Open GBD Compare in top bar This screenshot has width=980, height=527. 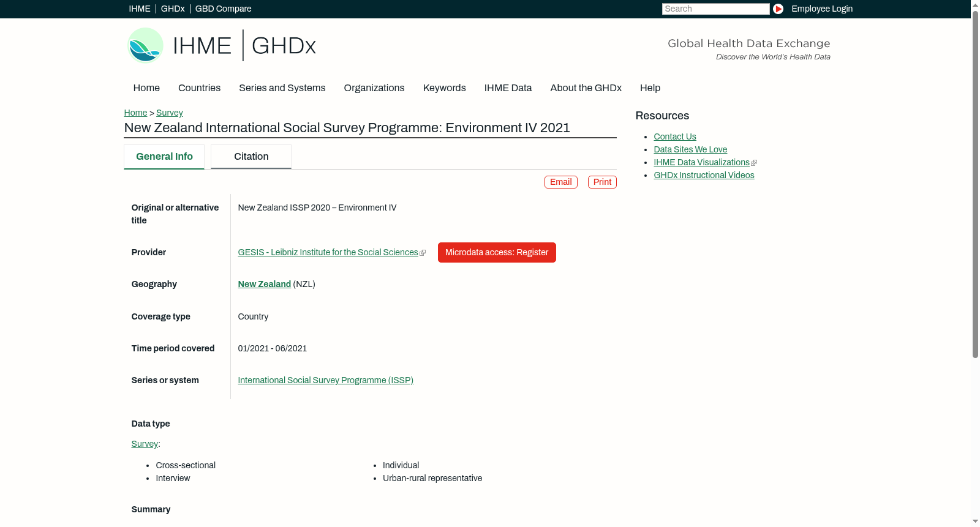tap(224, 9)
